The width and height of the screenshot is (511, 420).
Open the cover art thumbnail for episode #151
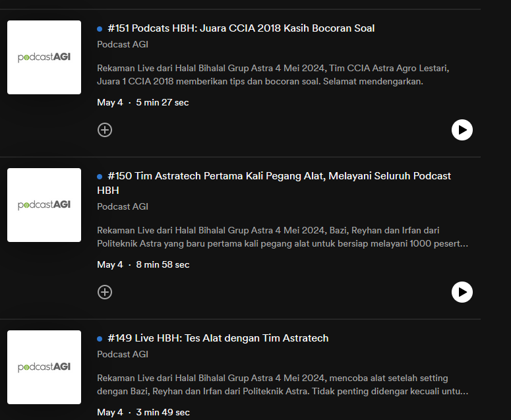[44, 57]
